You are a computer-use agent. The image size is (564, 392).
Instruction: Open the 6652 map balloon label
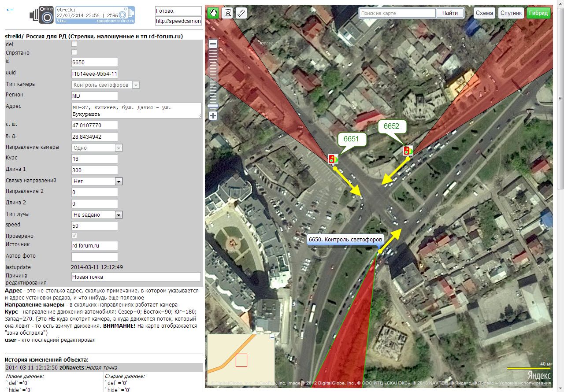(x=391, y=126)
